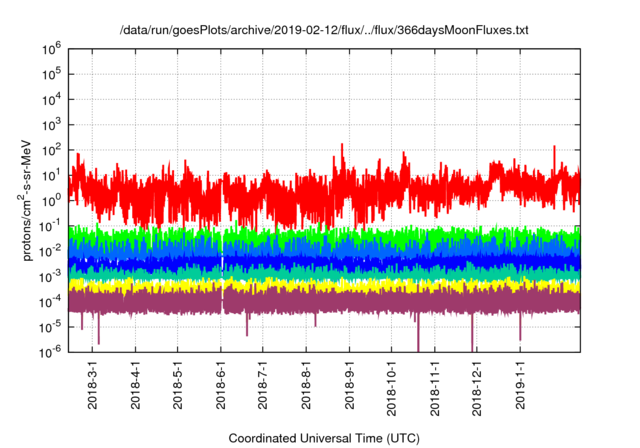Click the file path title above the plot

[x=324, y=31]
